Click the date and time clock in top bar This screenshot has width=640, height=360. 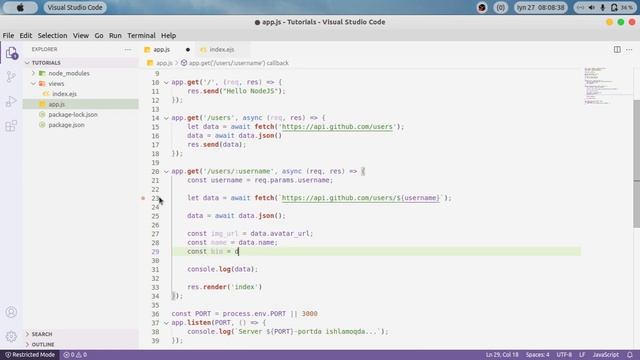540,7
